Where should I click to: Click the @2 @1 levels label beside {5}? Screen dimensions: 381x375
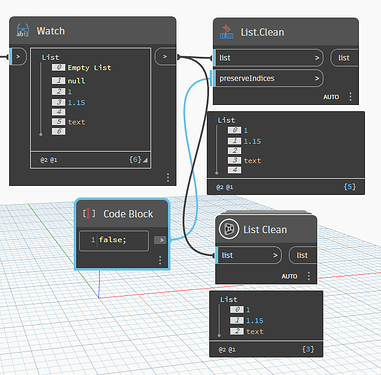pyautogui.click(x=224, y=187)
